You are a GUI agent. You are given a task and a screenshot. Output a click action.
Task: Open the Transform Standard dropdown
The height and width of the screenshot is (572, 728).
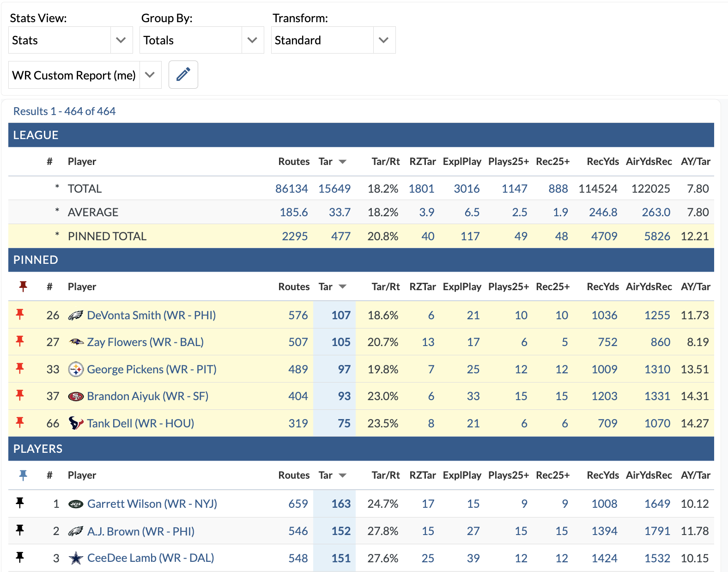333,40
